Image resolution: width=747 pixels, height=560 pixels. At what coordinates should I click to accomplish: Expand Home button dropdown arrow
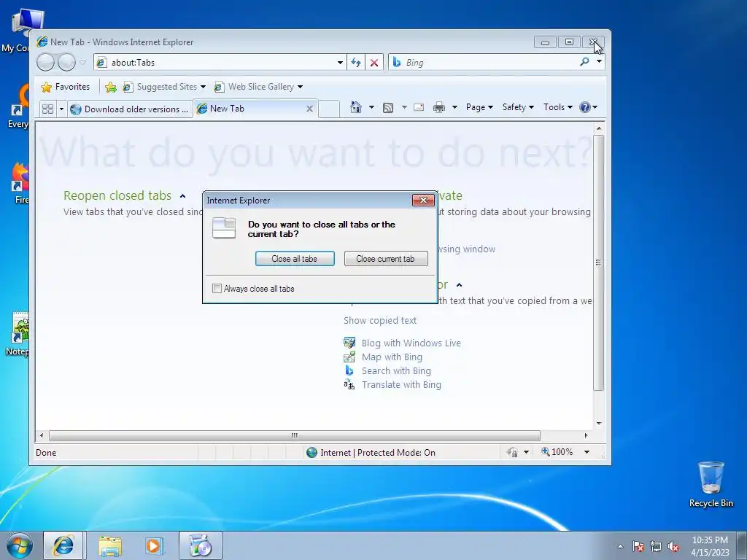[371, 107]
